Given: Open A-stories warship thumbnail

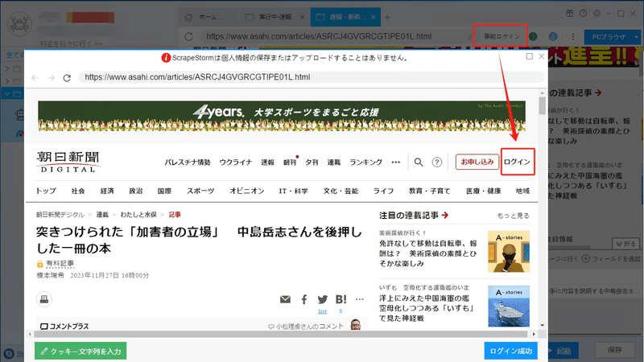Looking at the screenshot, I should click(x=509, y=306).
